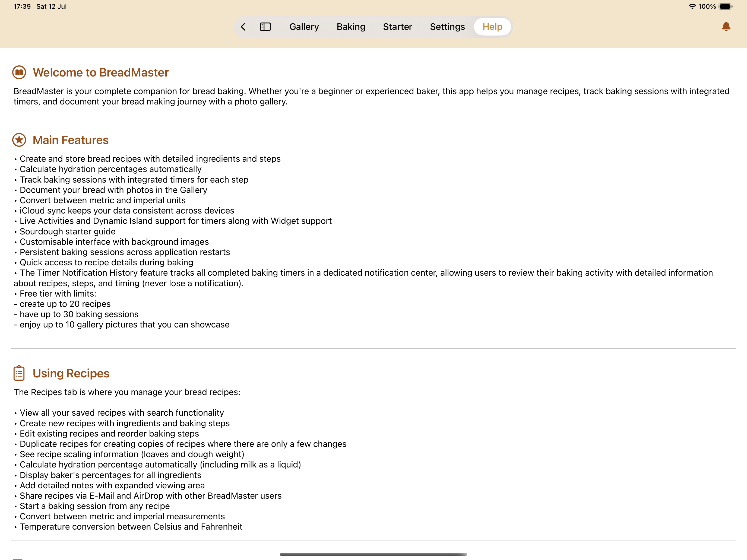Click 'Temperature conversion between Celsius and Fahrenheit'
Screen dimensions: 747x560
click(x=128, y=527)
